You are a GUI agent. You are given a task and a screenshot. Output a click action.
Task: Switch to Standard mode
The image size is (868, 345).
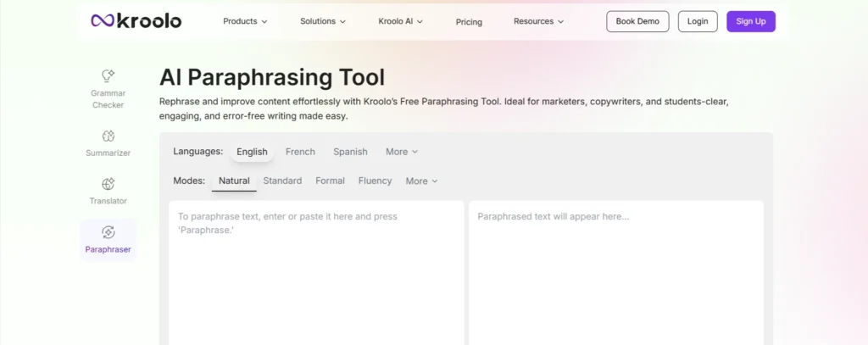[x=282, y=181]
